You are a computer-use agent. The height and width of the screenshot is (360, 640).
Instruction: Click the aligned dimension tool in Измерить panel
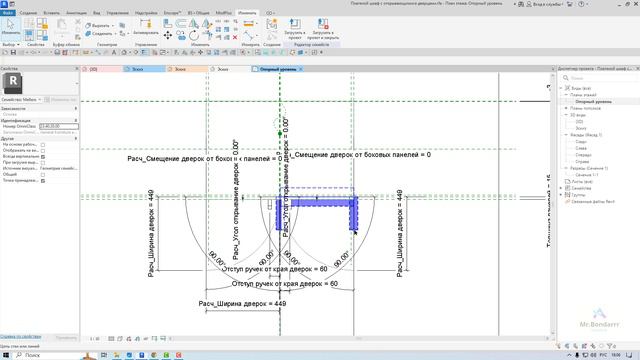point(249,36)
